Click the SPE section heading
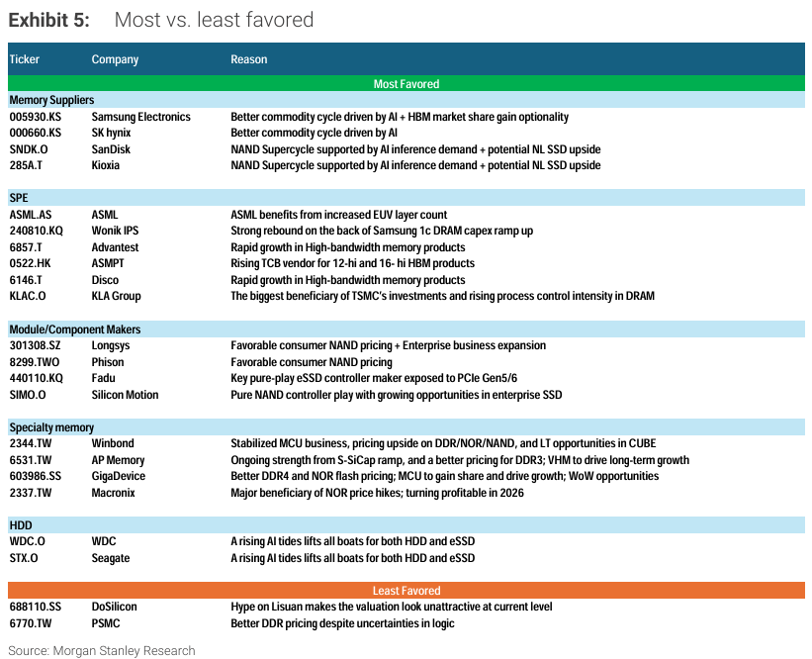812x659 pixels. (x=19, y=199)
